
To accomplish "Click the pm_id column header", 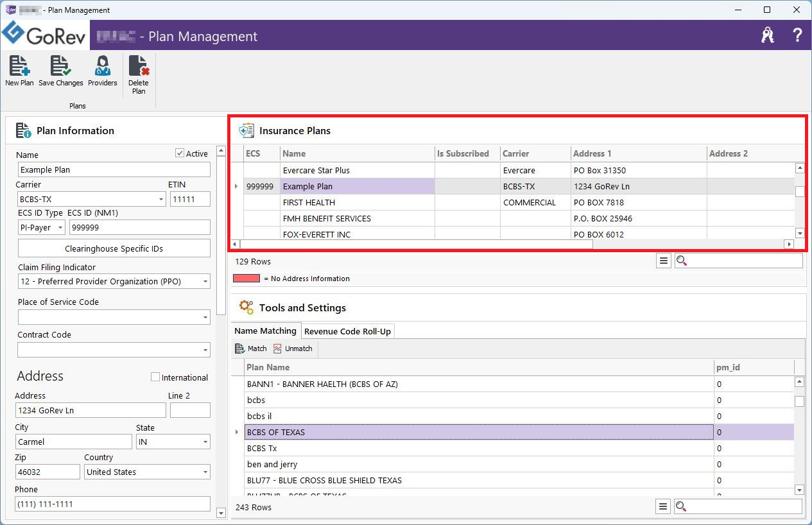I will click(754, 367).
